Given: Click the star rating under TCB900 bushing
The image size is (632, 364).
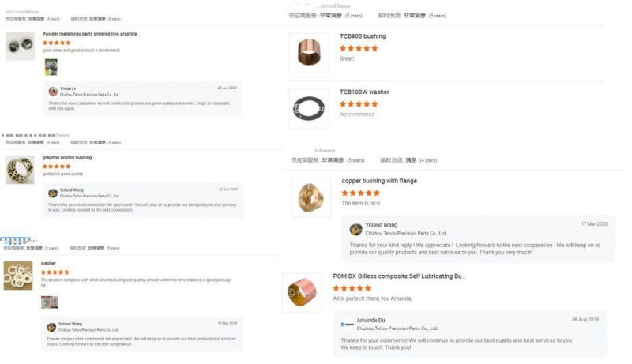Looking at the screenshot, I should click(359, 48).
